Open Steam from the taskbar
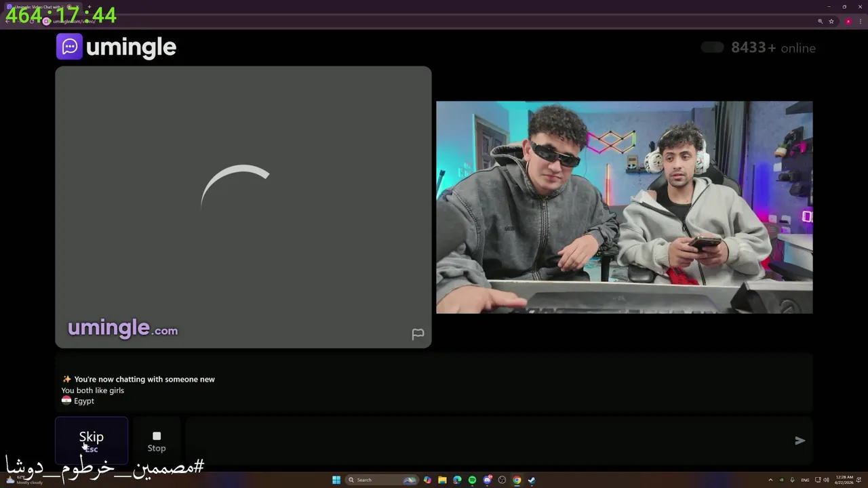The height and width of the screenshot is (488, 868). coord(532,480)
